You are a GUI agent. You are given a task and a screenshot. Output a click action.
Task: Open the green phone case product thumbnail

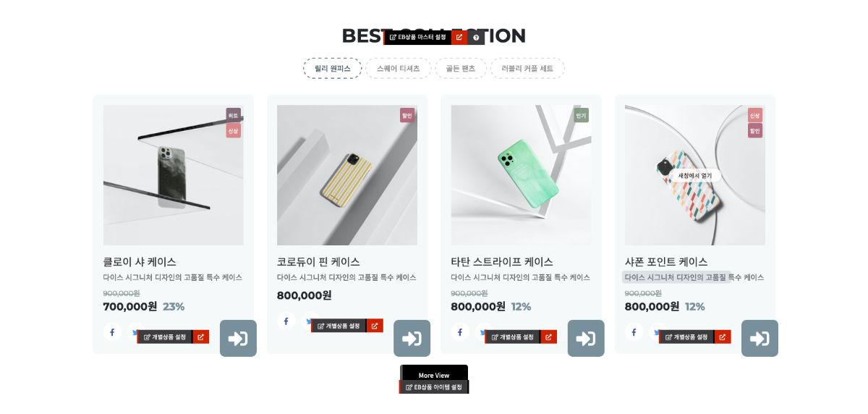pos(521,175)
